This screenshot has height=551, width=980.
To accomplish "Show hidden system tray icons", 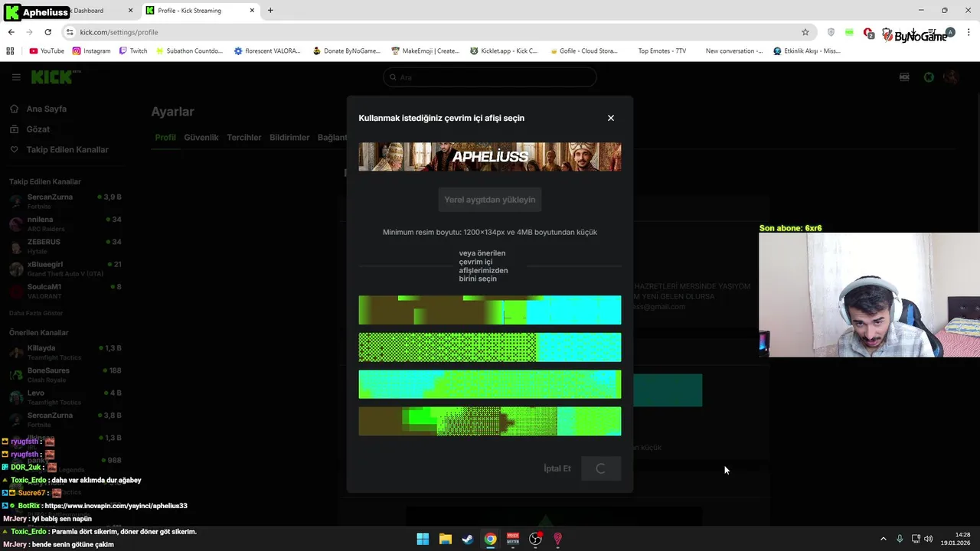I will click(x=883, y=539).
